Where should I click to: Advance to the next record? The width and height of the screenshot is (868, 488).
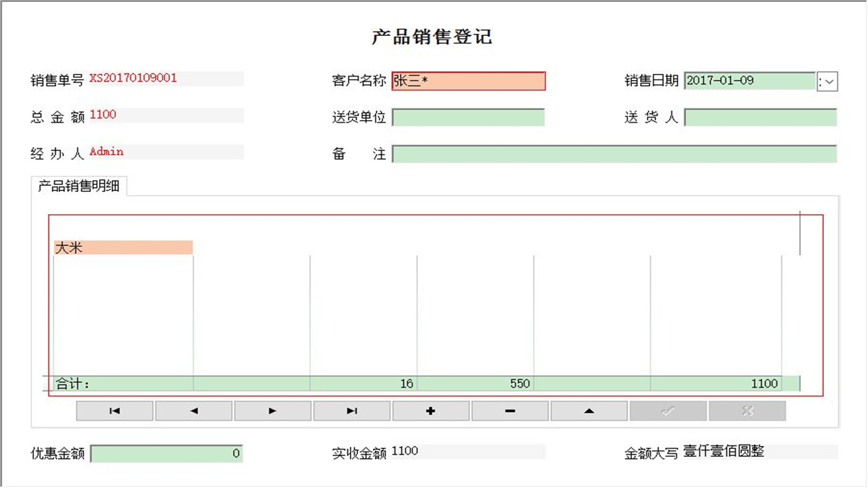[x=273, y=410]
